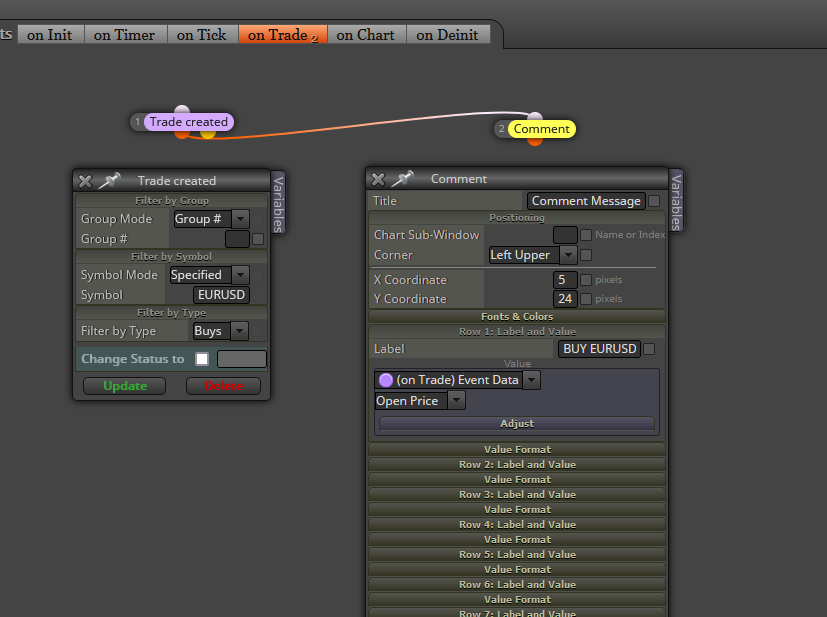Pin the Trade created panel

110,180
